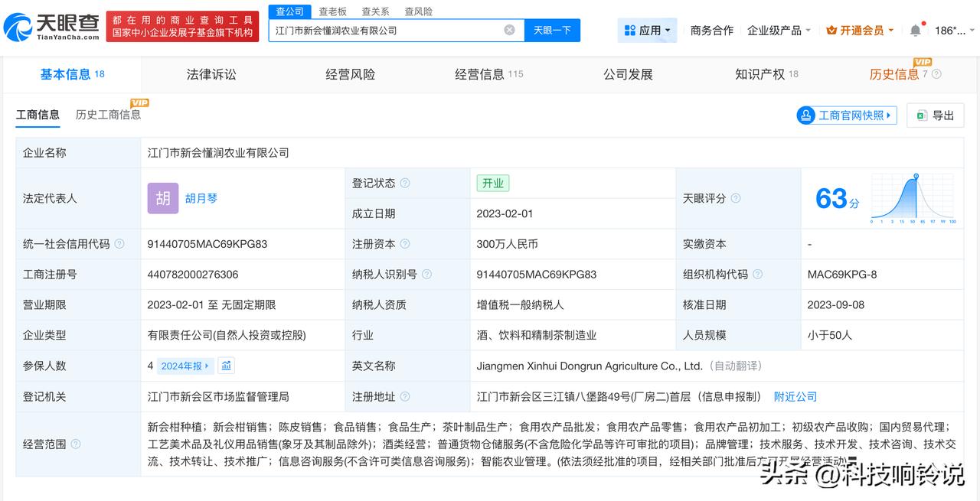Open the account menu 186*
The height and width of the screenshot is (501, 980).
pos(954,30)
